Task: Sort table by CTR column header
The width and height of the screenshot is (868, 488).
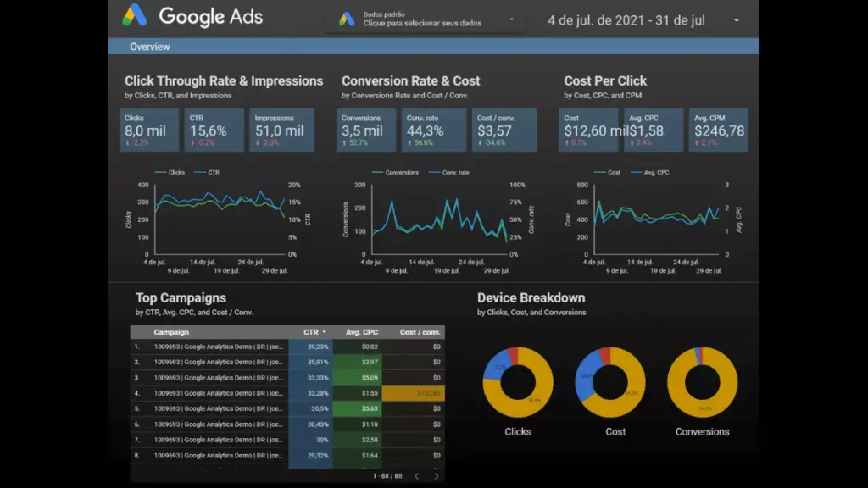Action: click(314, 332)
